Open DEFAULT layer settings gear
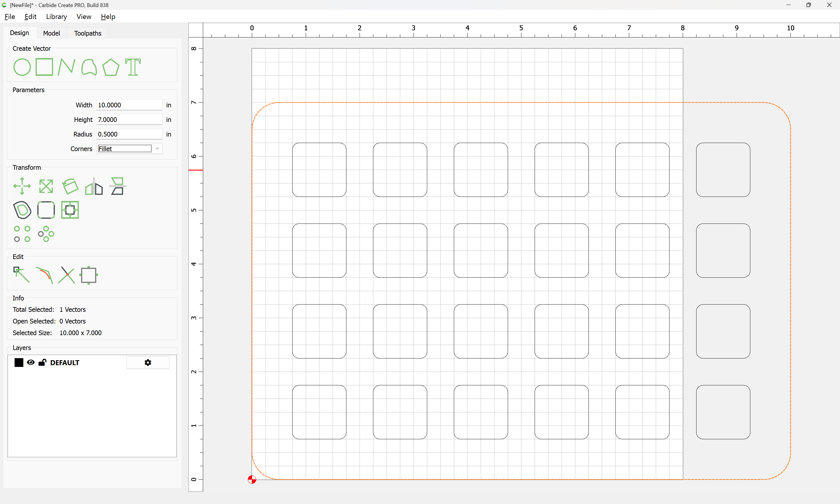 (x=148, y=363)
